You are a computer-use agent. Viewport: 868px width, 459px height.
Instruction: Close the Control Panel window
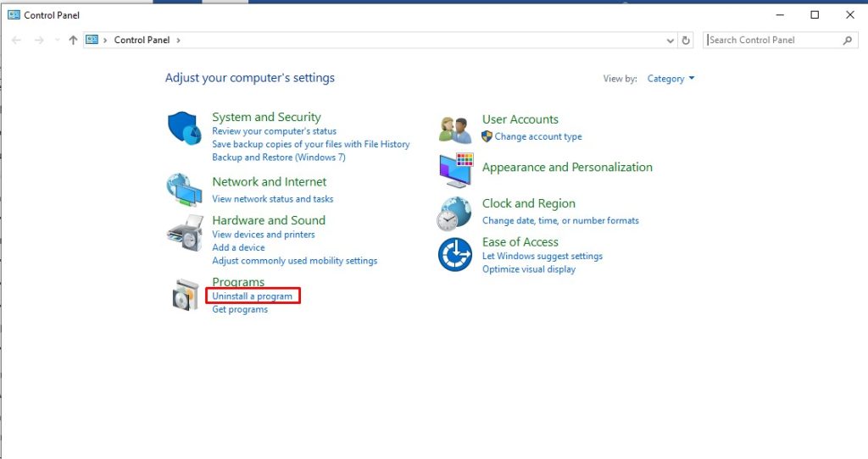coord(849,15)
